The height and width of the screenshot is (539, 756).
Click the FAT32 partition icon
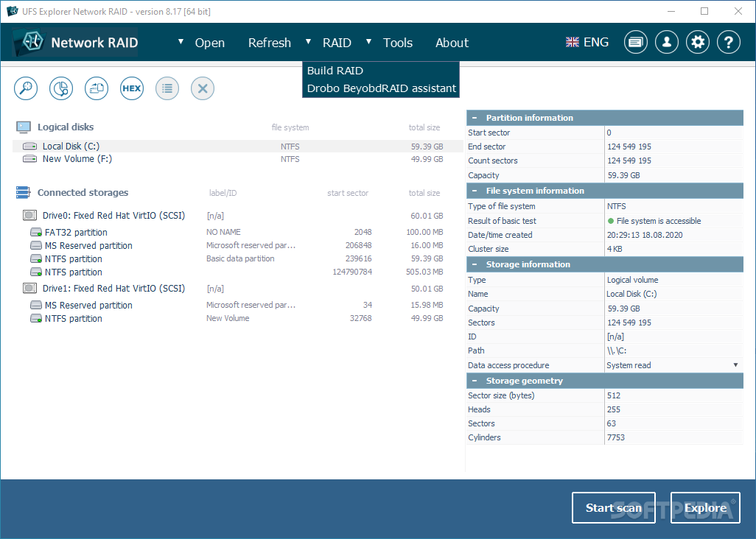click(x=36, y=232)
